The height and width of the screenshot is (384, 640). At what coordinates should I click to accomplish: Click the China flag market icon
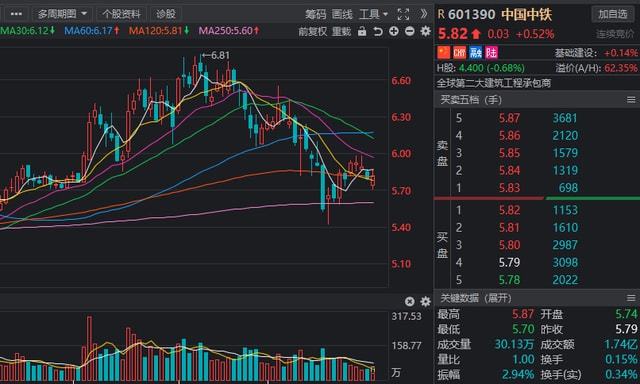tap(443, 52)
